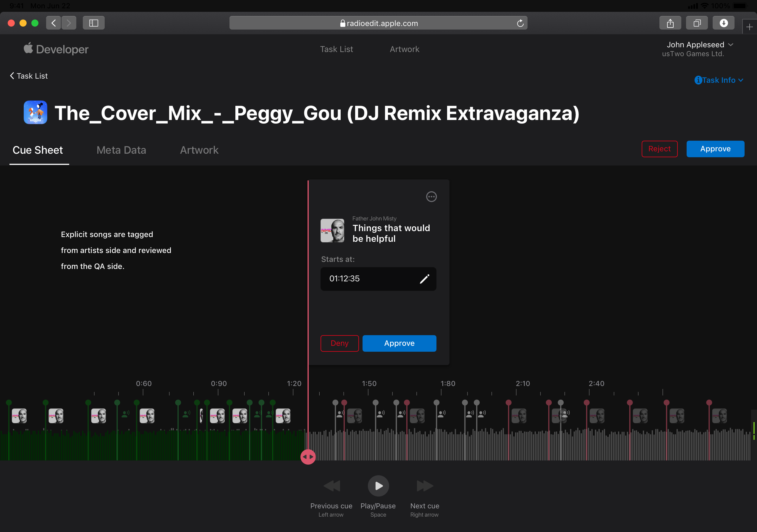The image size is (757, 532).
Task: Open the Share icon in toolbar
Action: pos(670,23)
